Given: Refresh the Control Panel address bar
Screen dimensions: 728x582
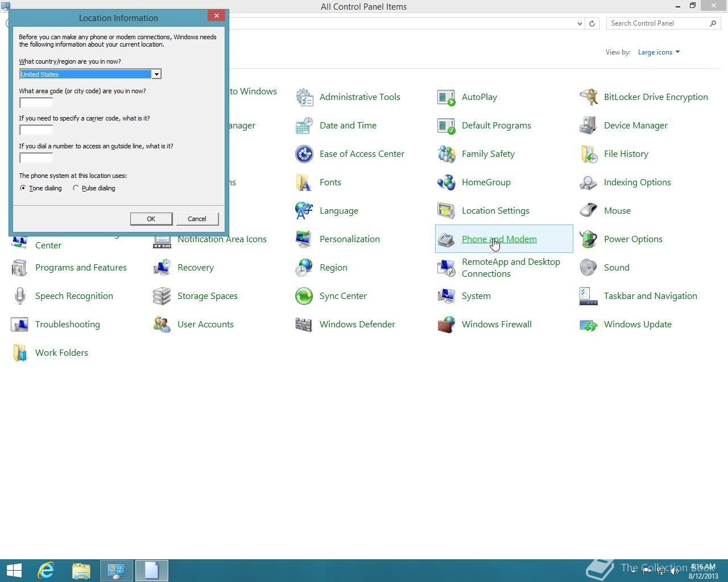Looking at the screenshot, I should [592, 23].
